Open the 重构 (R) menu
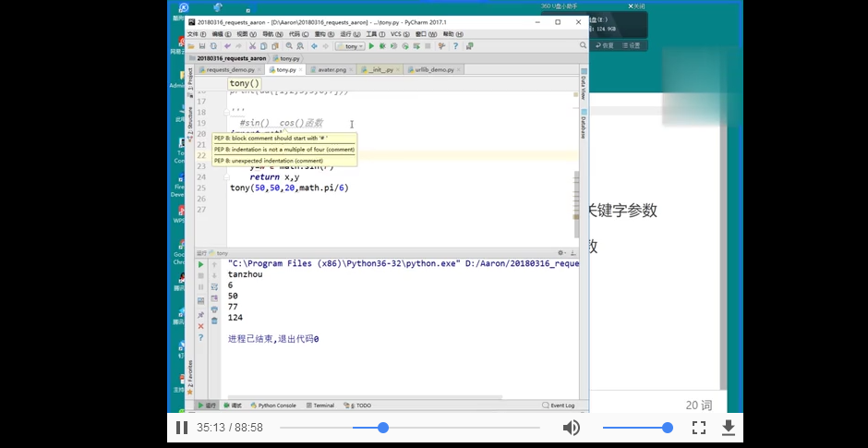 324,34
